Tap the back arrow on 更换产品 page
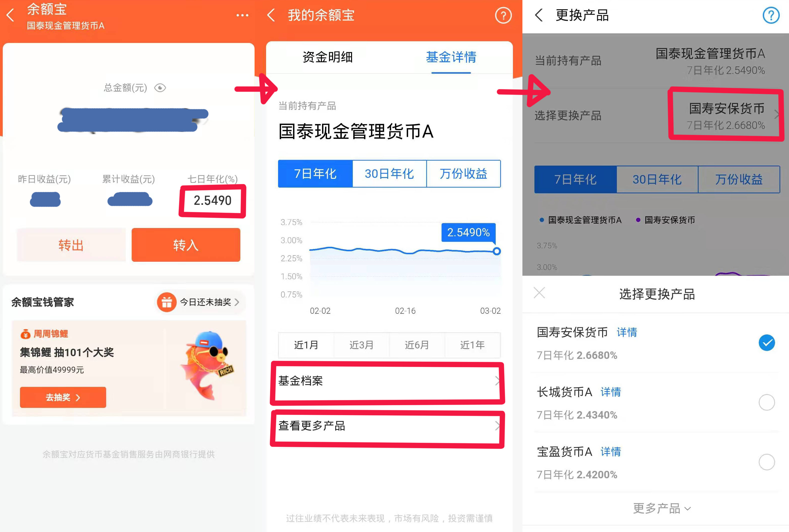The width and height of the screenshot is (789, 532). (x=539, y=15)
